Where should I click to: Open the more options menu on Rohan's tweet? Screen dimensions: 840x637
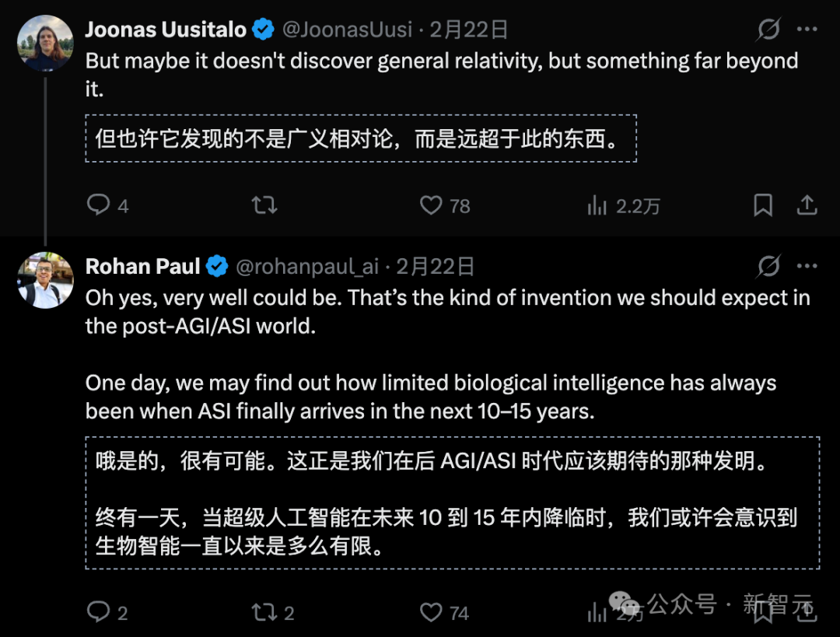[x=809, y=266]
